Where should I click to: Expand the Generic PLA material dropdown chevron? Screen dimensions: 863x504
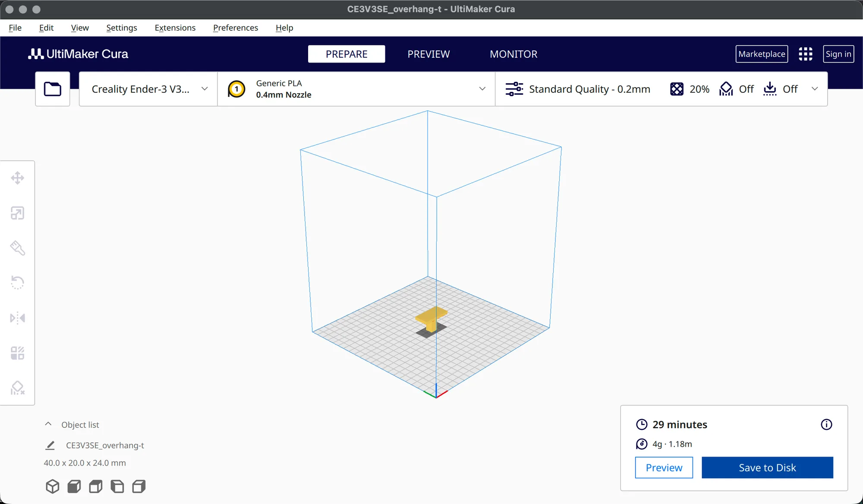[x=482, y=89]
